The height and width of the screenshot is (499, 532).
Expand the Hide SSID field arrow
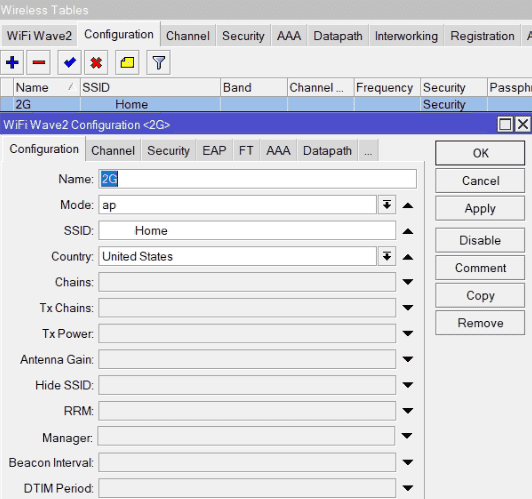(x=408, y=385)
